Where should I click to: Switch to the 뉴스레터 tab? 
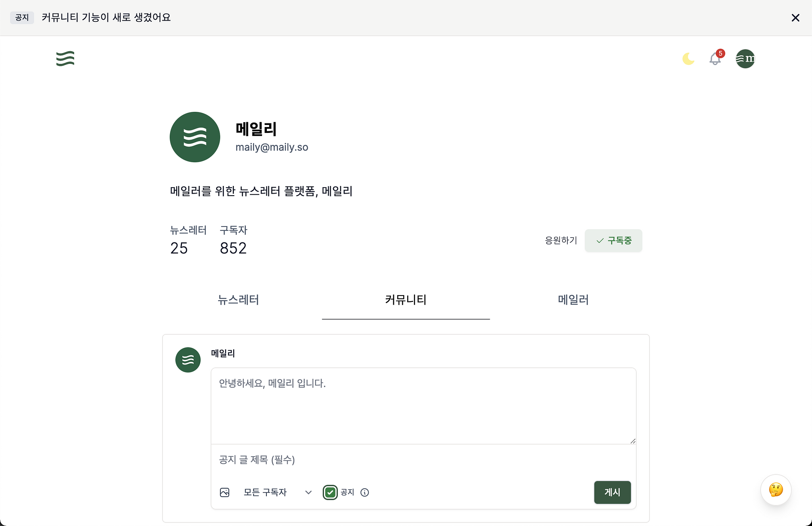(x=239, y=300)
